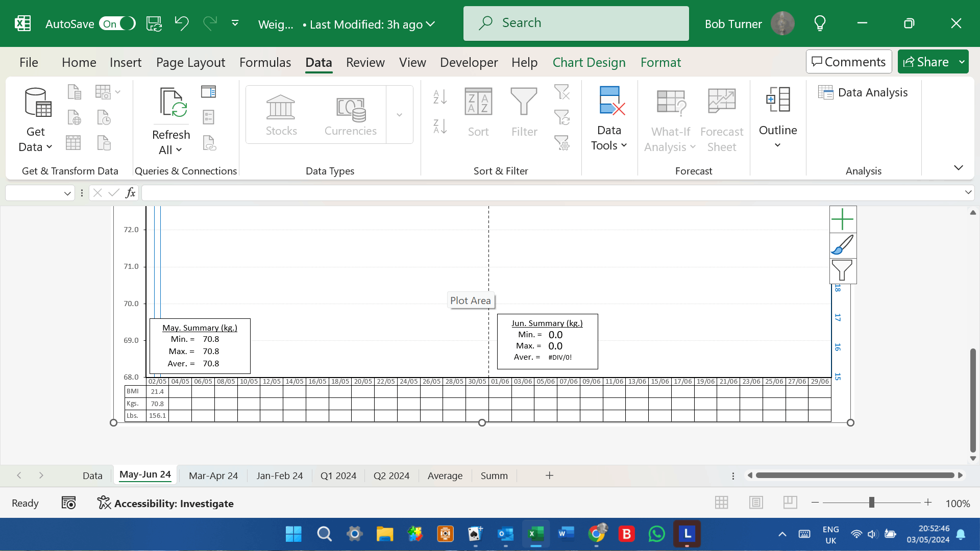Switch to the Mar-Apr 24 sheet tab

point(213,475)
